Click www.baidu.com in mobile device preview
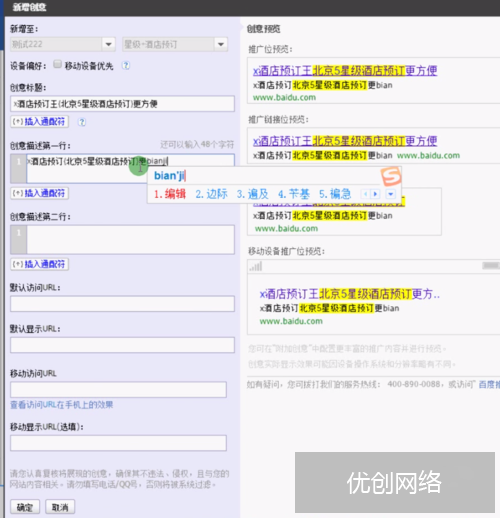This screenshot has height=518, width=500. pos(291,321)
